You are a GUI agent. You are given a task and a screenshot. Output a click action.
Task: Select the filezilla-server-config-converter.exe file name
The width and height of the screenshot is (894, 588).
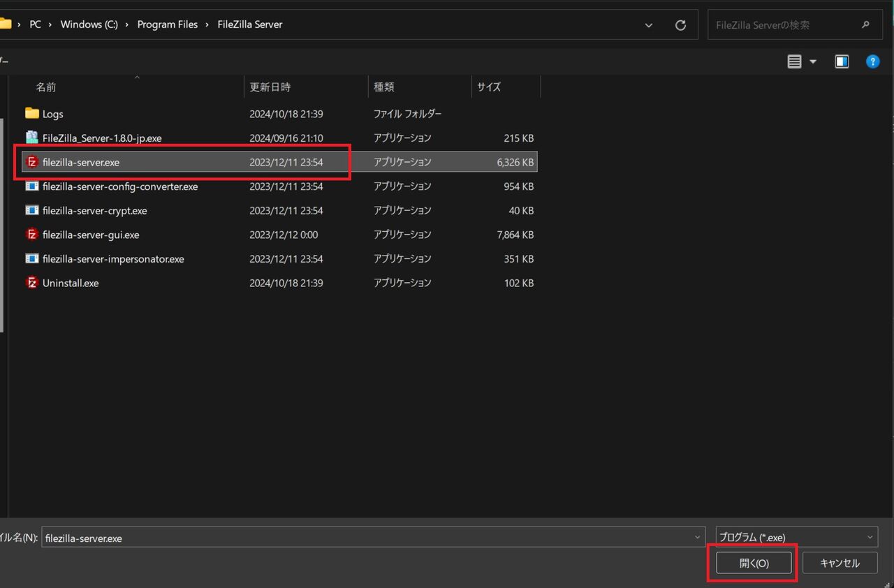(x=120, y=186)
